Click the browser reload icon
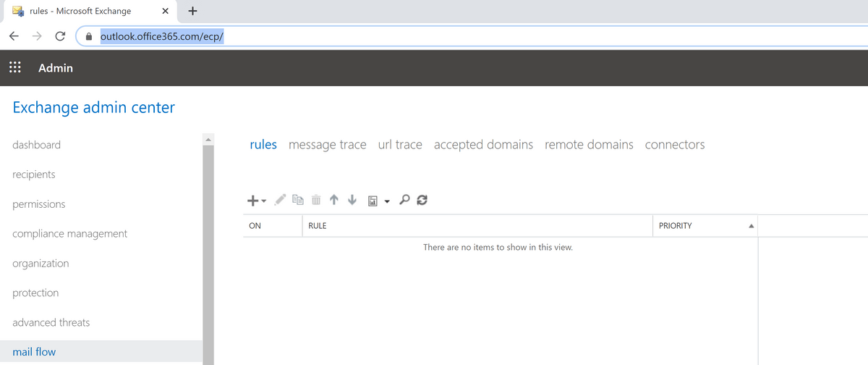Screen dimensions: 868x365 point(61,36)
